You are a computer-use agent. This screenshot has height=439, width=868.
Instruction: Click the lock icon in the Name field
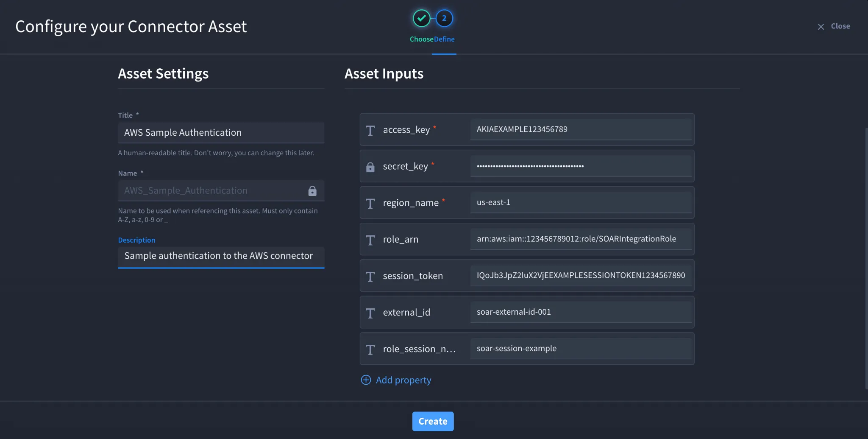312,191
